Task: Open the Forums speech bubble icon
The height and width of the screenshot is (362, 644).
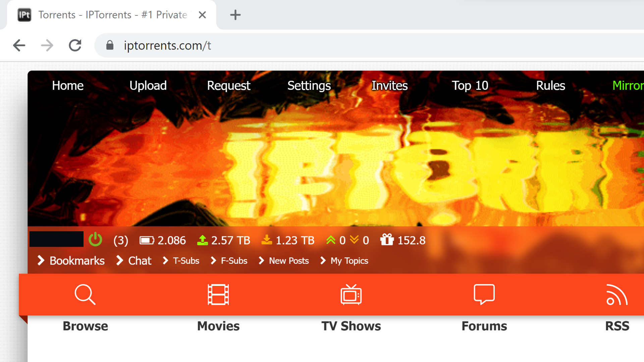Action: [484, 294]
